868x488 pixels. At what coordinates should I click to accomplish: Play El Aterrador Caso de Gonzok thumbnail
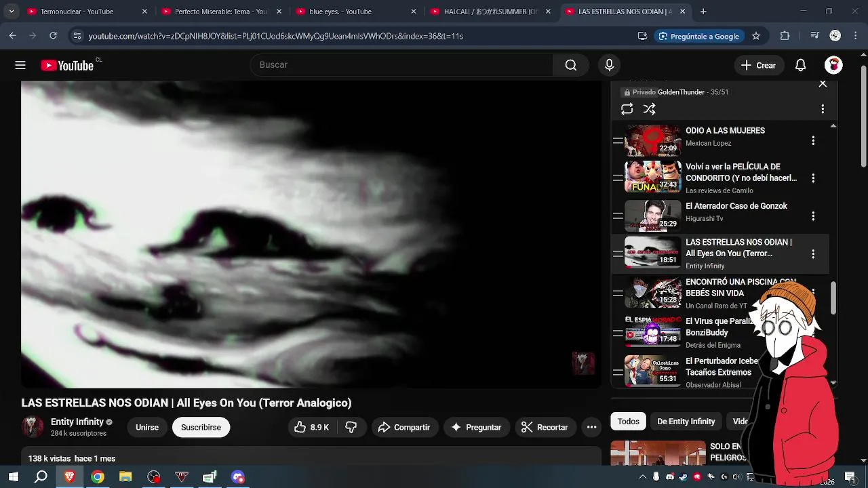click(652, 216)
